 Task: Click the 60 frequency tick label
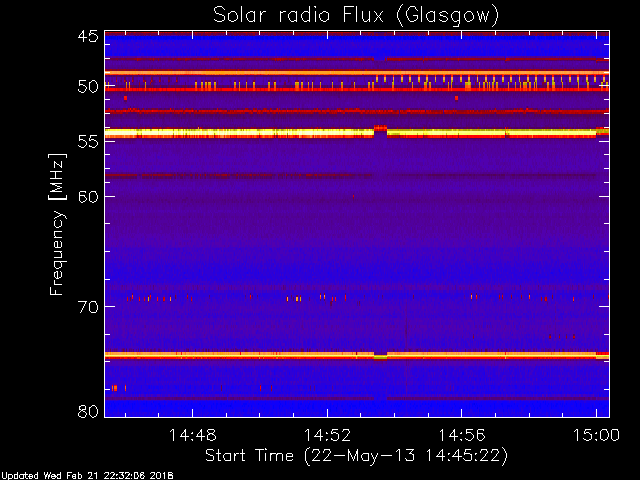88,197
